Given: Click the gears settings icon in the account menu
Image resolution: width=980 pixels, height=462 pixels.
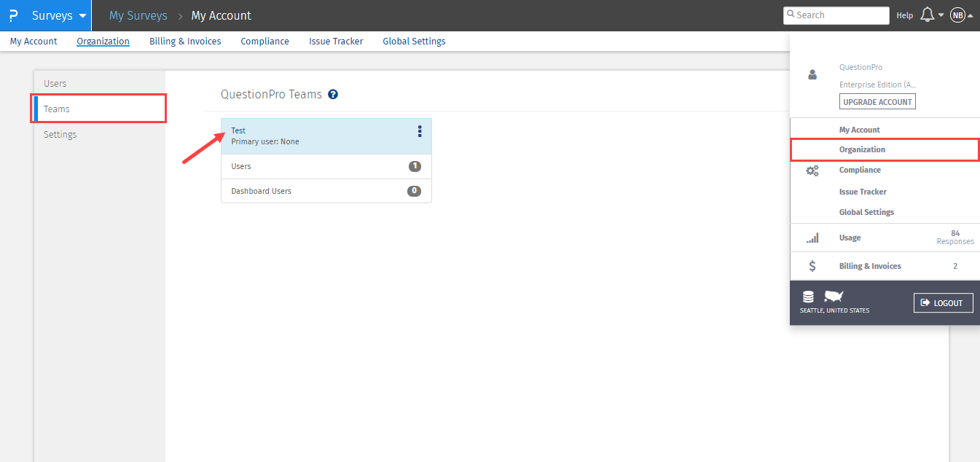Looking at the screenshot, I should (812, 171).
